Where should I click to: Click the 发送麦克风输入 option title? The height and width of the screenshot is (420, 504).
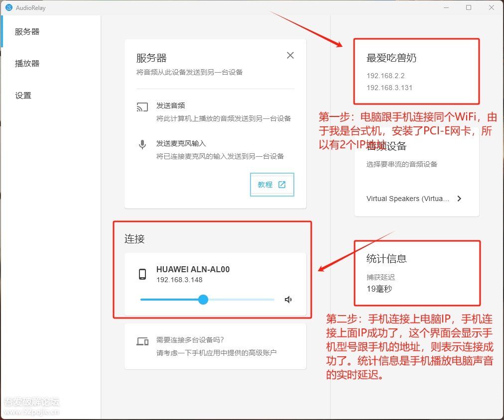[181, 143]
